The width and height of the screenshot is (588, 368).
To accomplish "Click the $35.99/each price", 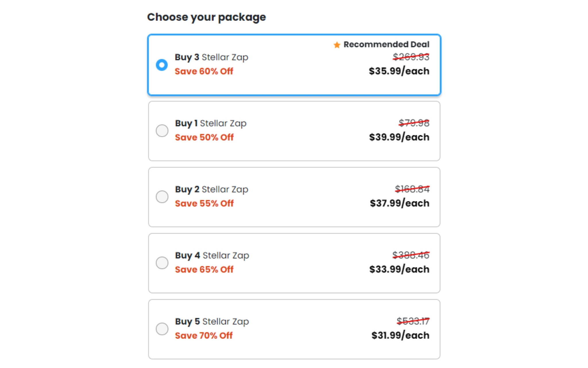I will tap(399, 71).
